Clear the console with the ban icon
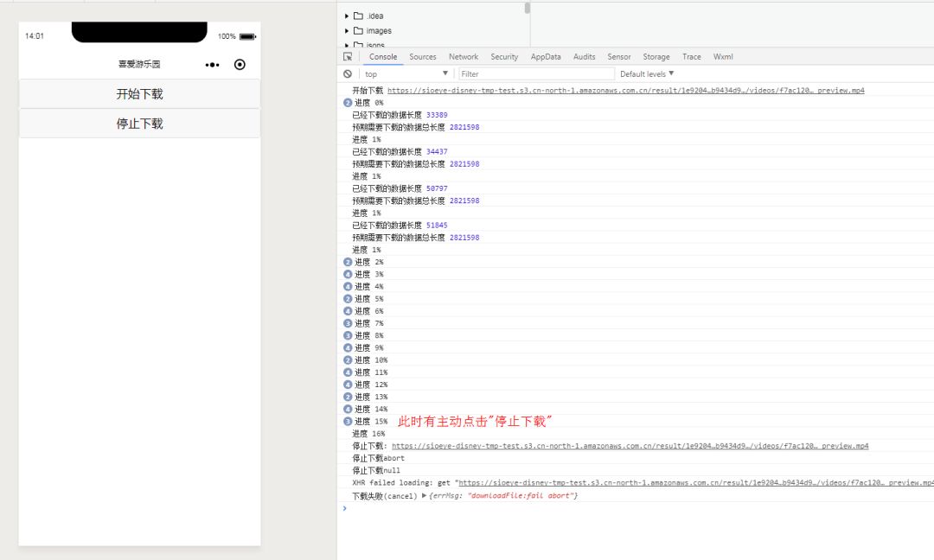 [x=348, y=73]
